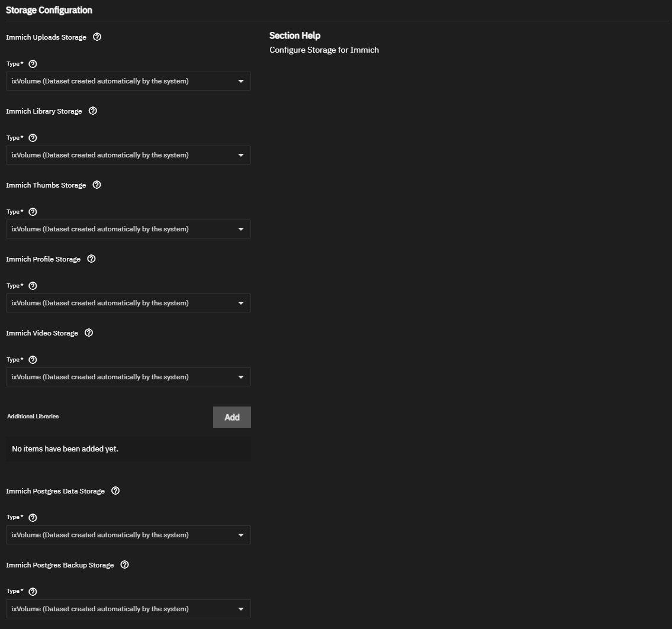Click help icon beside Immich Video Storage
The image size is (672, 629).
point(89,333)
